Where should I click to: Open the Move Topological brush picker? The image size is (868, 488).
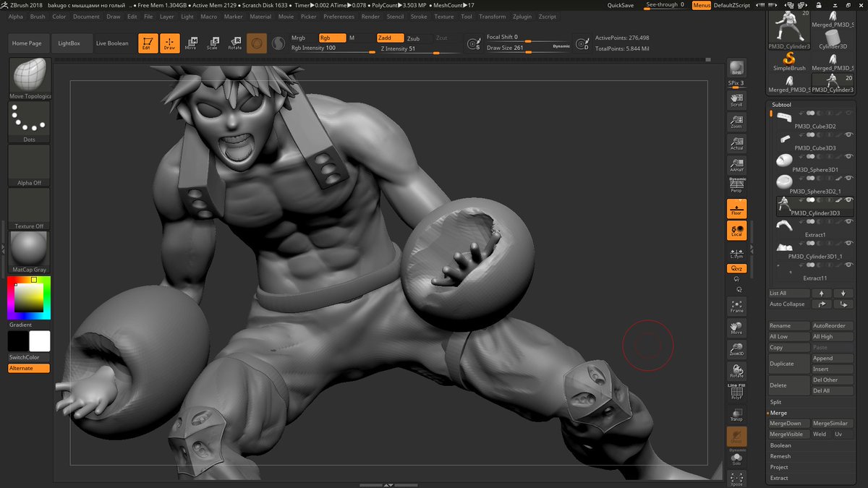(29, 78)
